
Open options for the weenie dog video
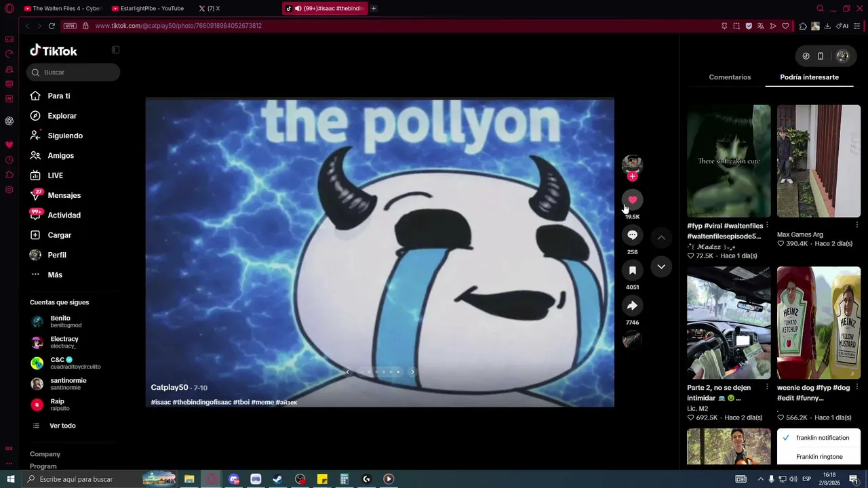pos(856,388)
